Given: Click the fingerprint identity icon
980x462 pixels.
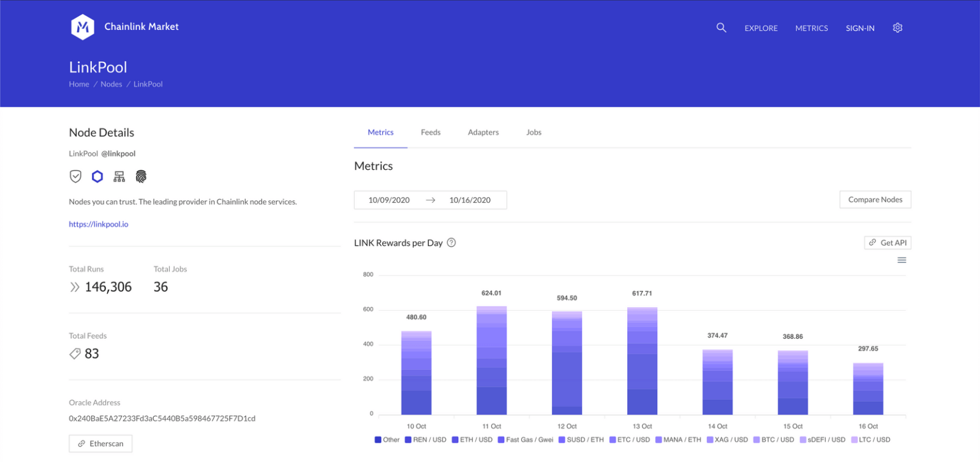Looking at the screenshot, I should pos(141,176).
